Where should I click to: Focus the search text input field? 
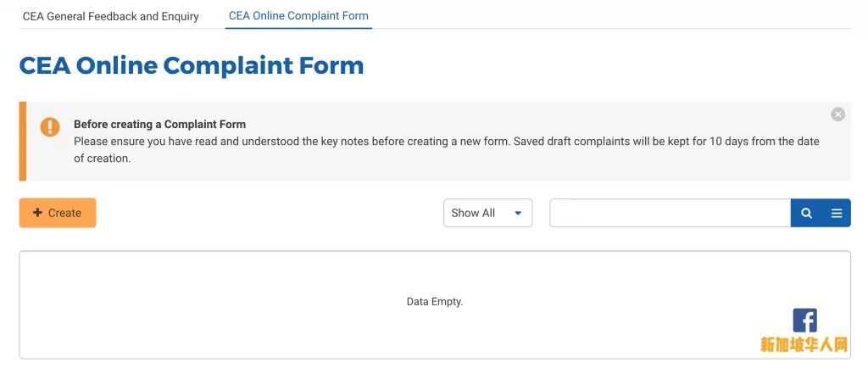(670, 213)
